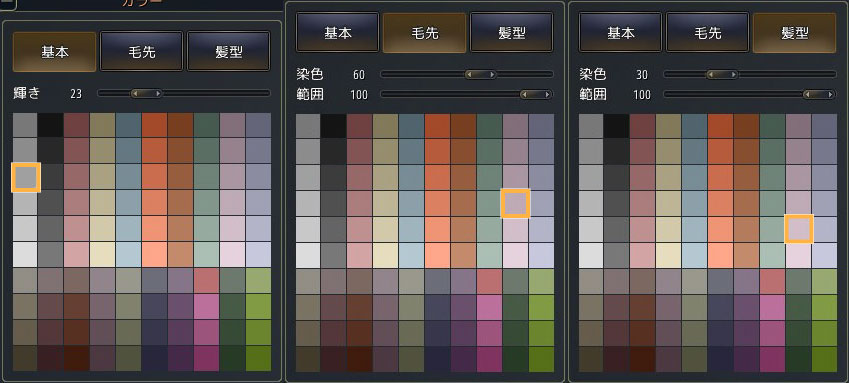Open 髪型 tab in the middle panel
The width and height of the screenshot is (849, 383).
(x=511, y=33)
